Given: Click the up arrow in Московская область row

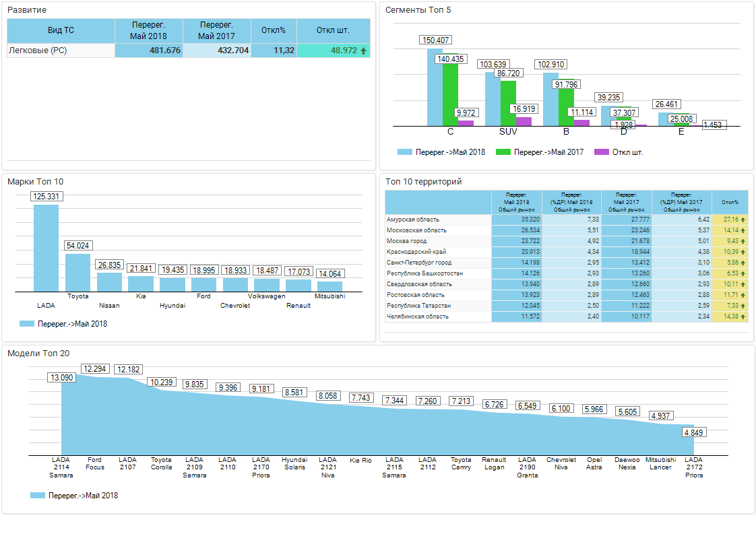Looking at the screenshot, I should pyautogui.click(x=743, y=230).
